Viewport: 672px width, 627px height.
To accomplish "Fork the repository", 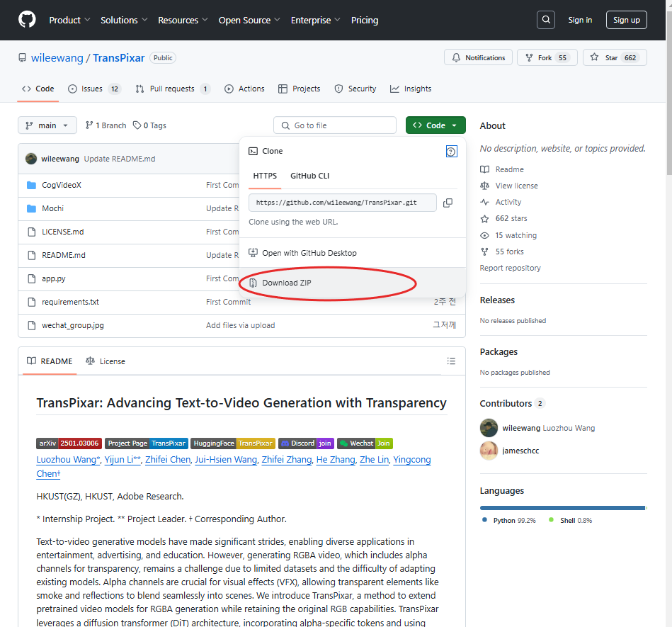I will [547, 57].
